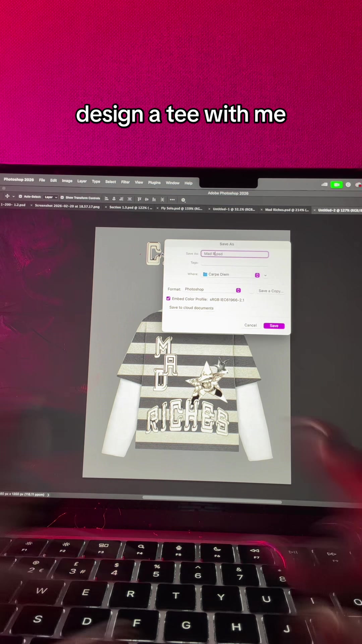The height and width of the screenshot is (644, 362).
Task: Click the round icon right of green camera
Action: pos(348,185)
